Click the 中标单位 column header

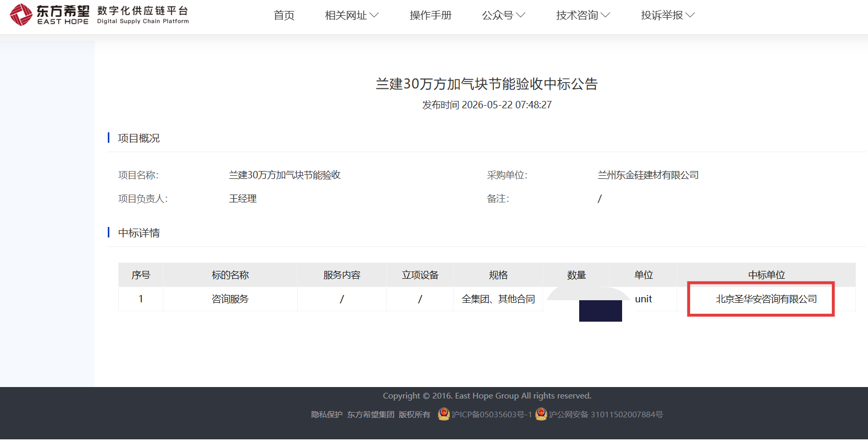[766, 275]
